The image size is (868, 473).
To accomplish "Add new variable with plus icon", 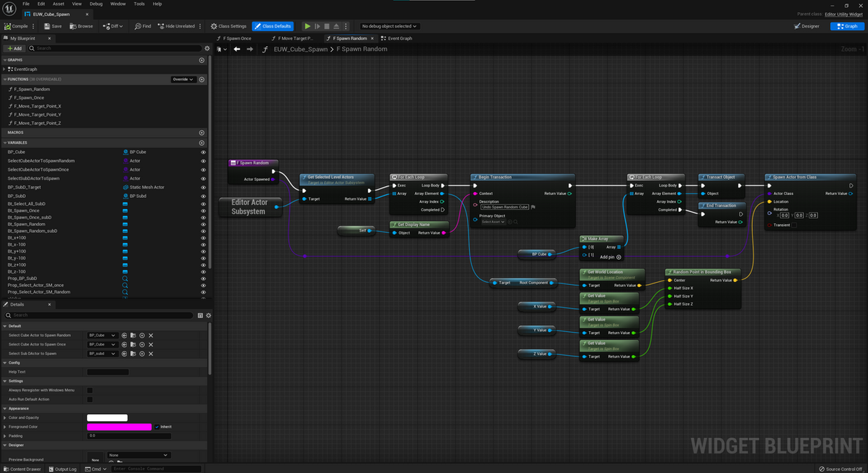I will point(202,142).
